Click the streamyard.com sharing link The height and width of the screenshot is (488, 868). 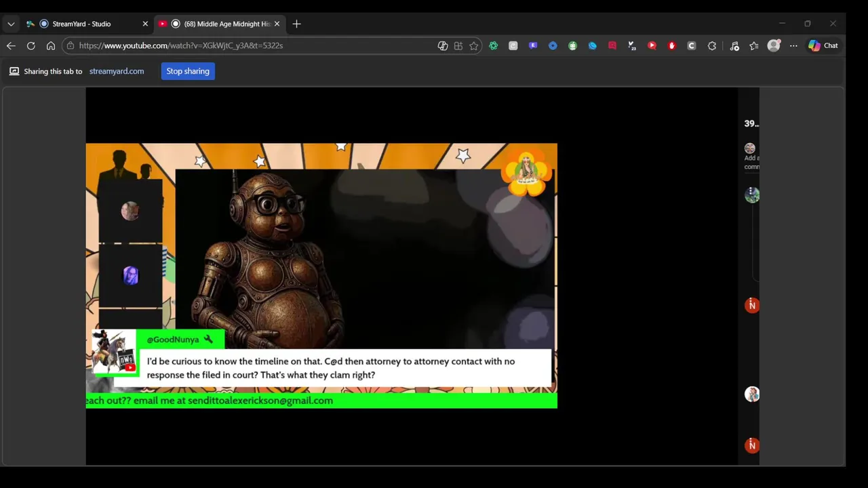[117, 71]
